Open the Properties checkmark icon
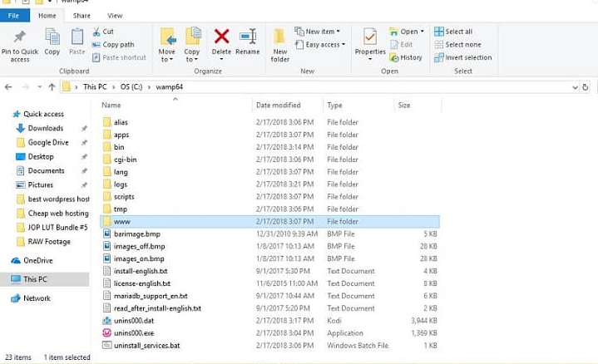This screenshot has height=364, width=598. pos(370,37)
